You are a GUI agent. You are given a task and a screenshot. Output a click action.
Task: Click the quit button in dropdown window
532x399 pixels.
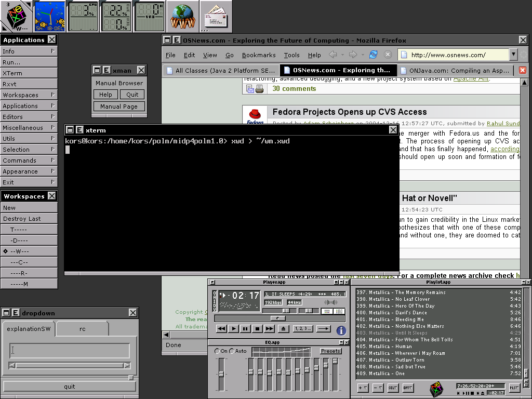69,386
